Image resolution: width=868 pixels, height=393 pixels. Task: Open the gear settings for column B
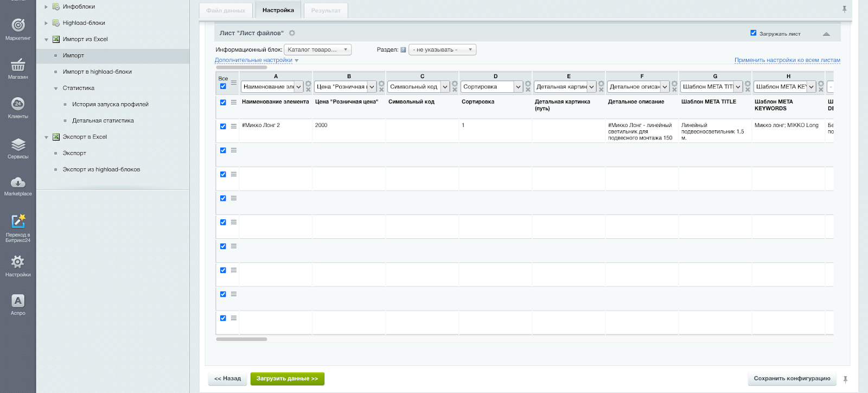click(381, 84)
